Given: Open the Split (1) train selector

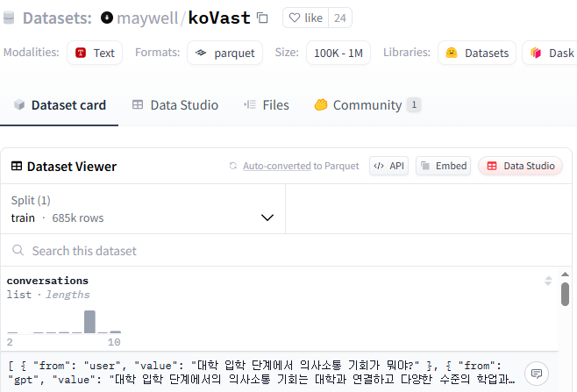Looking at the screenshot, I should click(x=143, y=209).
